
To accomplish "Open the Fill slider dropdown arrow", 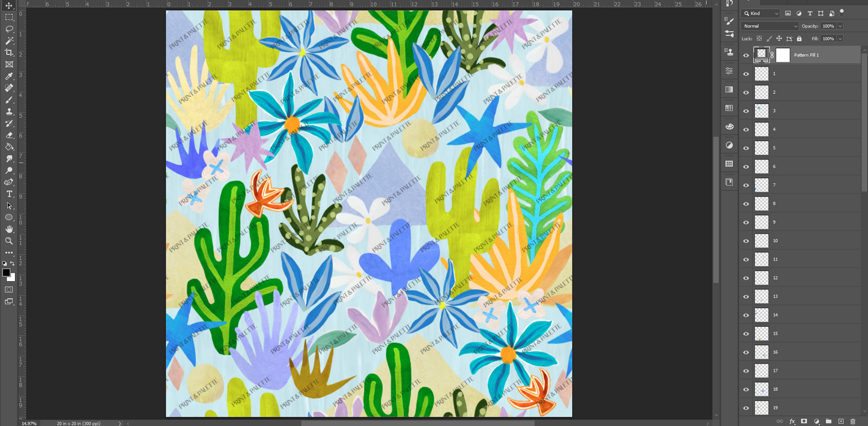I will click(840, 38).
